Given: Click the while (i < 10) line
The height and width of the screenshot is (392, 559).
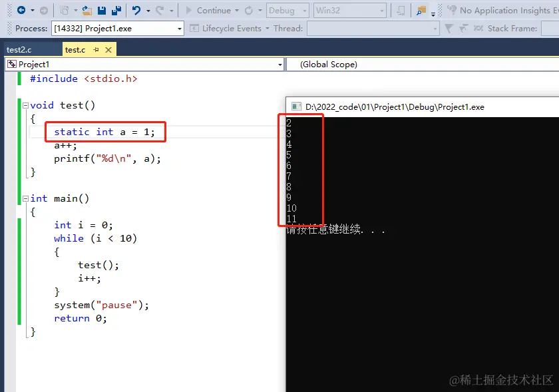Looking at the screenshot, I should (x=96, y=238).
